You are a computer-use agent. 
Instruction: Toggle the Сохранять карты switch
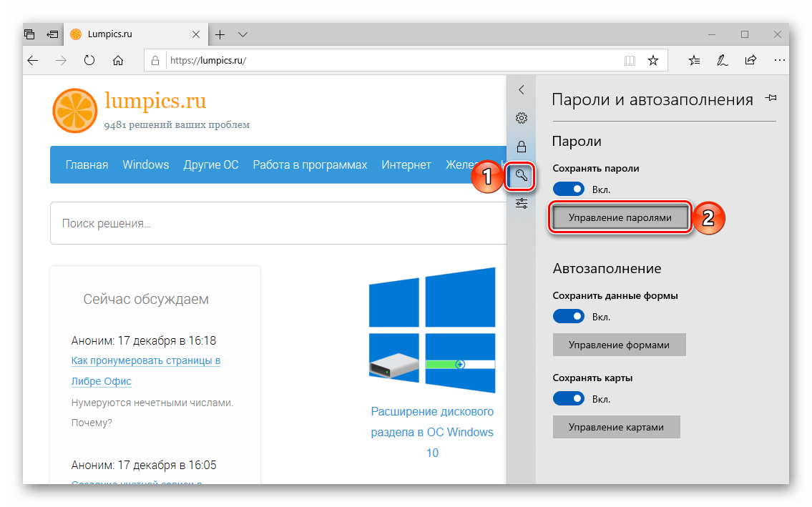[x=569, y=399]
